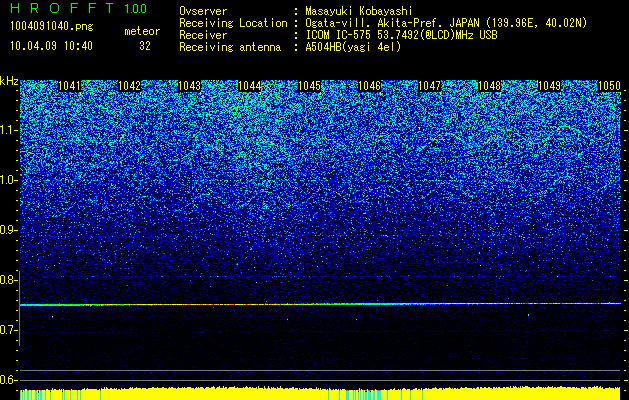
Task: Click the 0.9 frequency axis label
Action: [x=8, y=230]
